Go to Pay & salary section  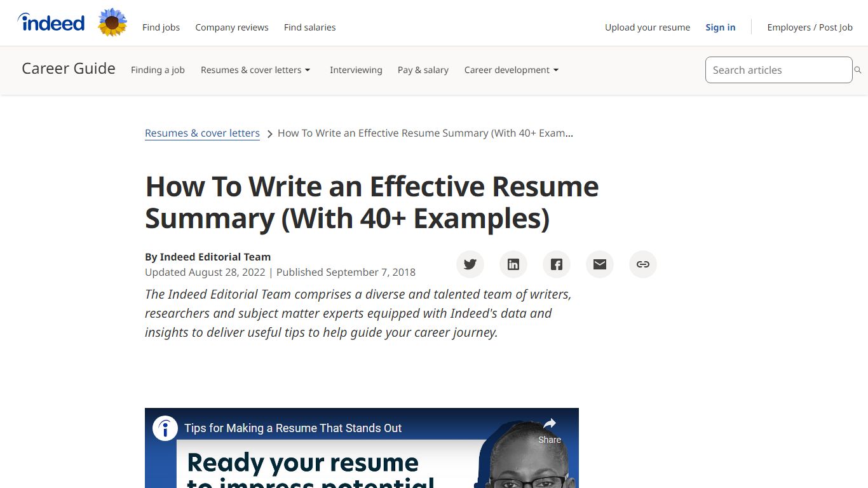(423, 70)
